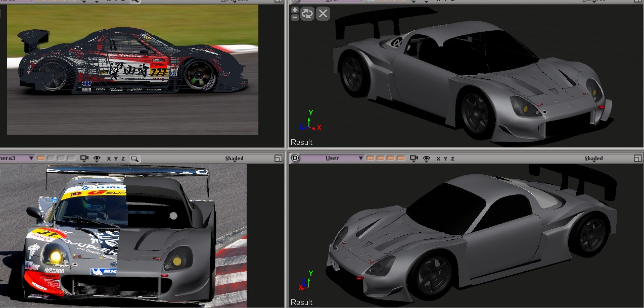This screenshot has height=308, width=644.
Task: Open camera icon menu in camera3 viewport
Action: coord(84,159)
